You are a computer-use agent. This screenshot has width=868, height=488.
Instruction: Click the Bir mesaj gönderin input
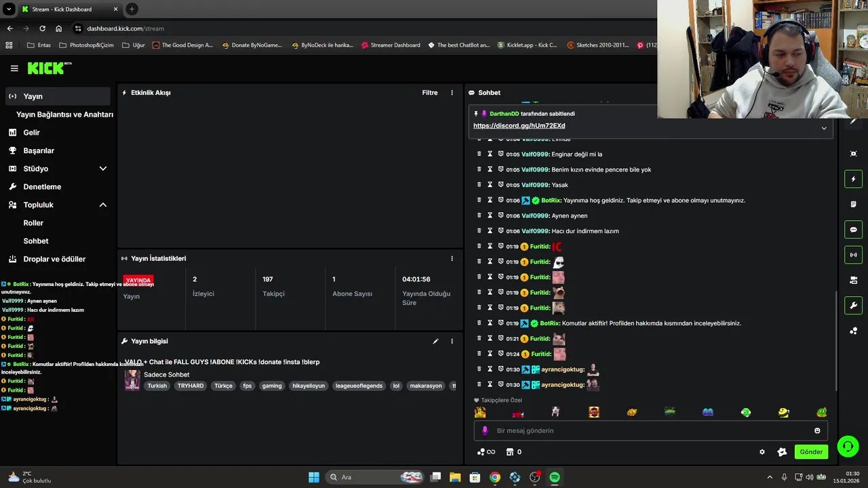pyautogui.click(x=651, y=430)
